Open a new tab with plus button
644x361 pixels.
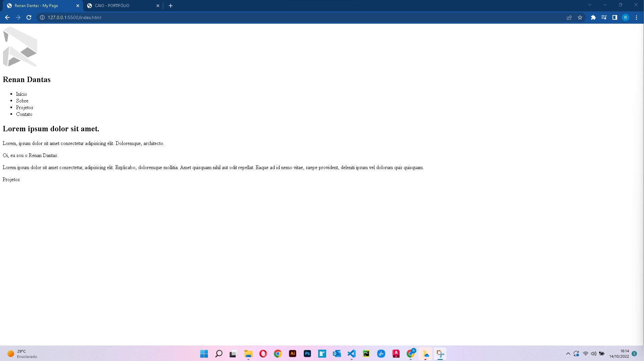(171, 6)
